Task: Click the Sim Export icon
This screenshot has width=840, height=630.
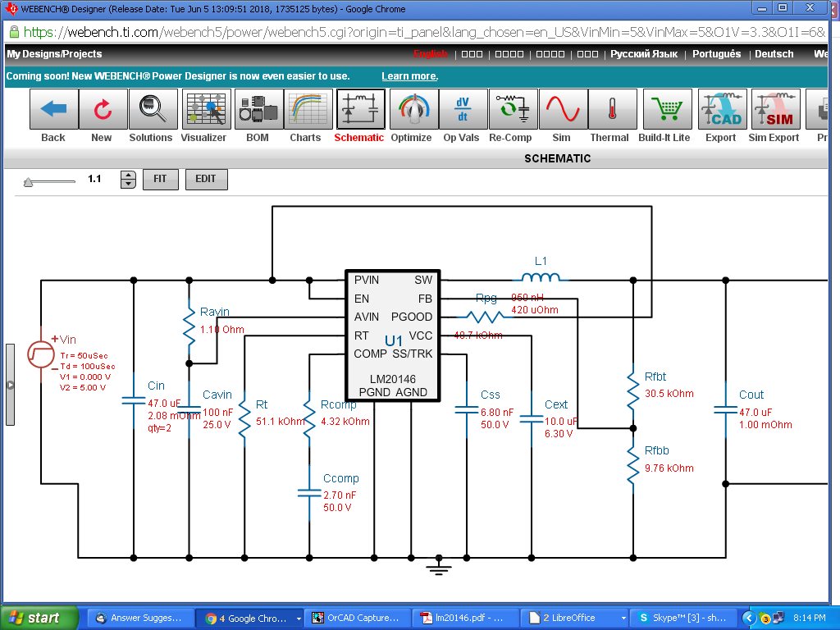Action: [776, 109]
